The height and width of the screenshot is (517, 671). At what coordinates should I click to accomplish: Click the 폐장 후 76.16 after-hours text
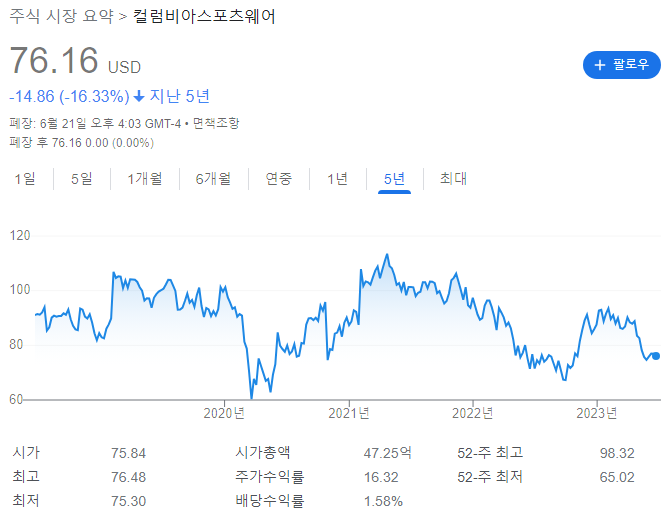[81, 143]
